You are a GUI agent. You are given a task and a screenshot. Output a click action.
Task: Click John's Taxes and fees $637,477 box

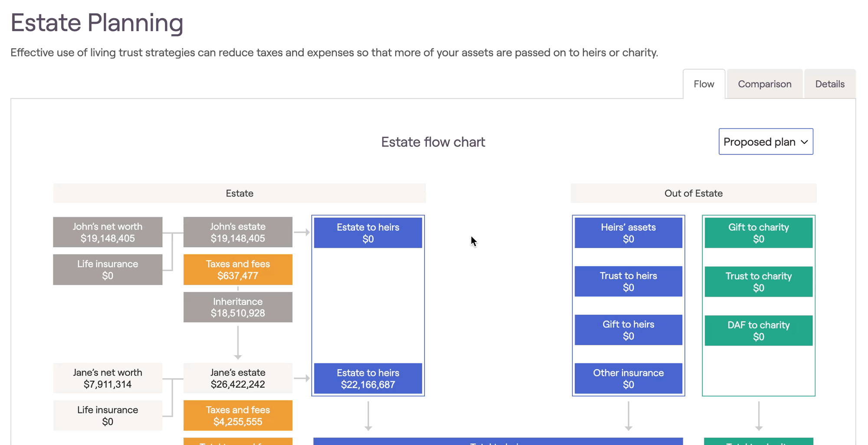pyautogui.click(x=238, y=270)
